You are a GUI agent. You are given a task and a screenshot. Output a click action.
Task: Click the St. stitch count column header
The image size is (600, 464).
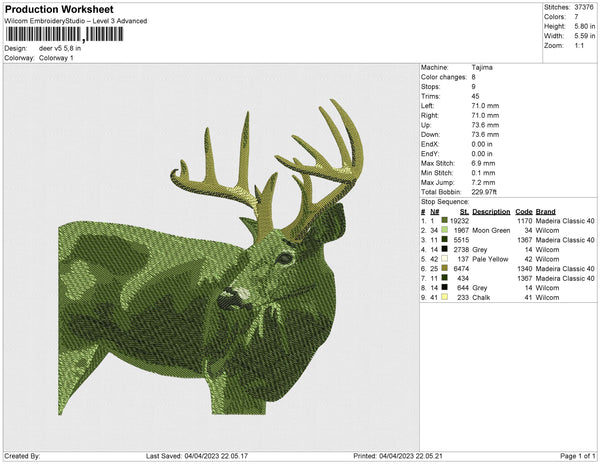pyautogui.click(x=464, y=212)
